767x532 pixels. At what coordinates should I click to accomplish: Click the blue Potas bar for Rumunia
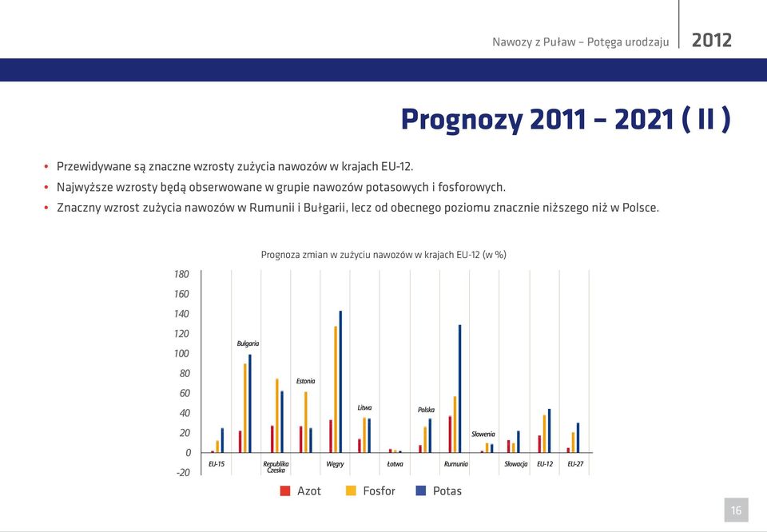(460, 389)
